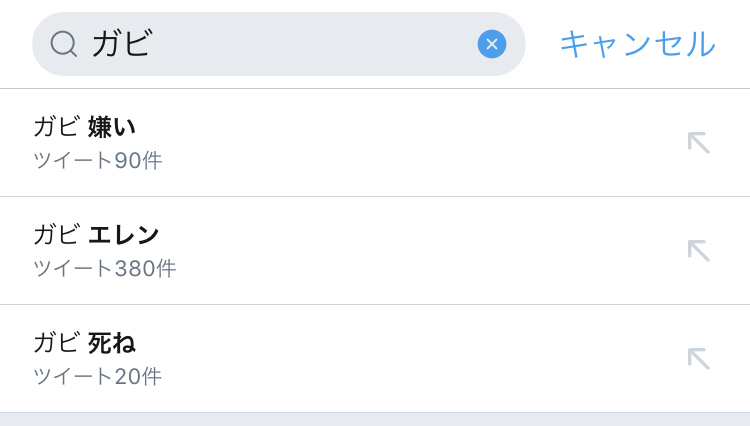Fill the search with ガビ 死ね via its arrow icon
The width and height of the screenshot is (750, 426).
pyautogui.click(x=698, y=358)
